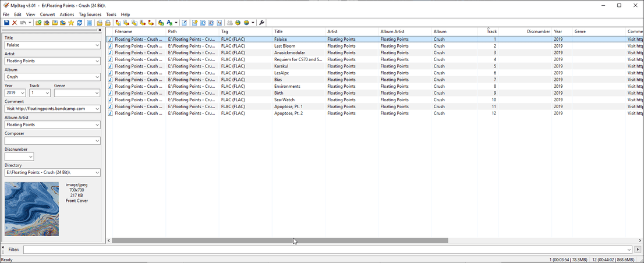Open Options with the wrench icon

click(261, 23)
